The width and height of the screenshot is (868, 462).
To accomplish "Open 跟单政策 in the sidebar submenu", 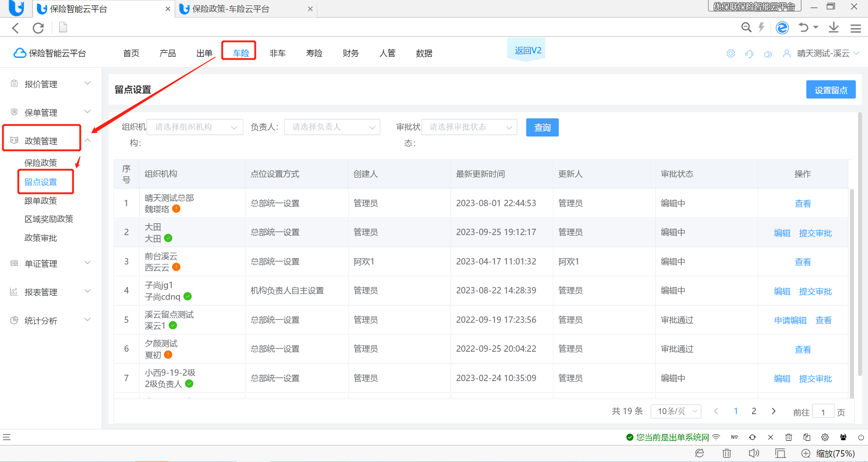I will (x=41, y=201).
